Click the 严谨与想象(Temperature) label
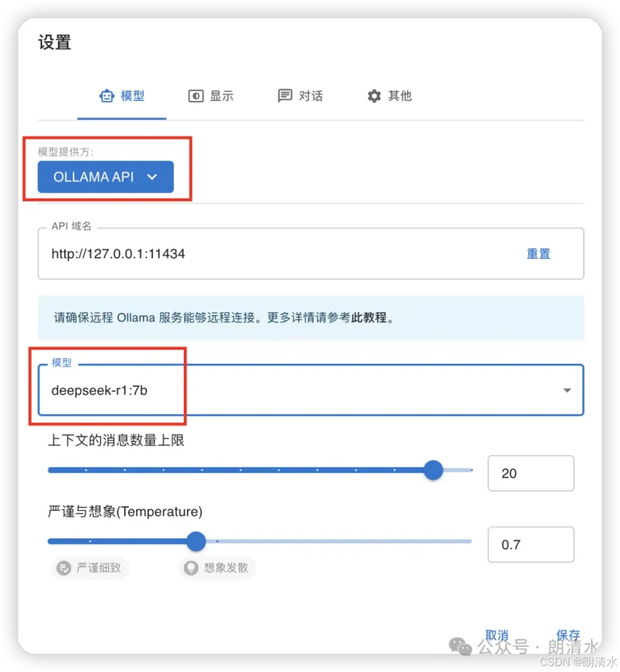This screenshot has height=672, width=620. [x=125, y=512]
